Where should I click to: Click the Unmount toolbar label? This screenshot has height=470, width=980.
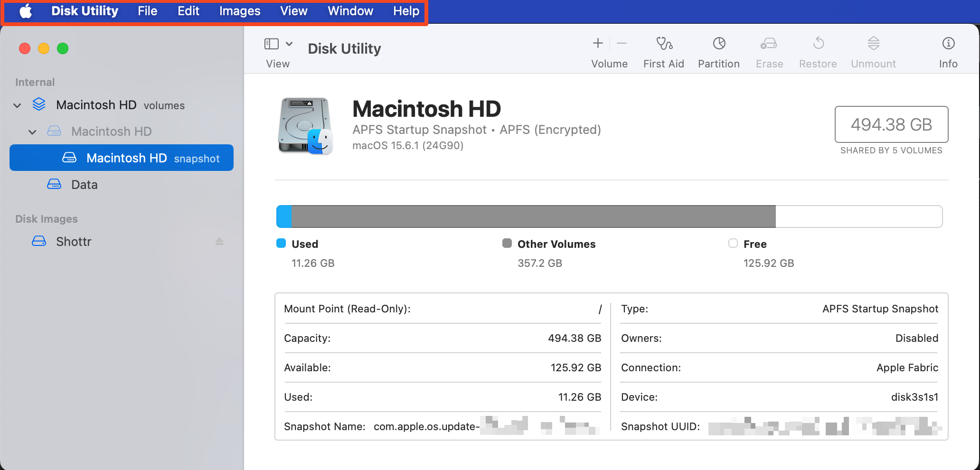click(x=873, y=64)
